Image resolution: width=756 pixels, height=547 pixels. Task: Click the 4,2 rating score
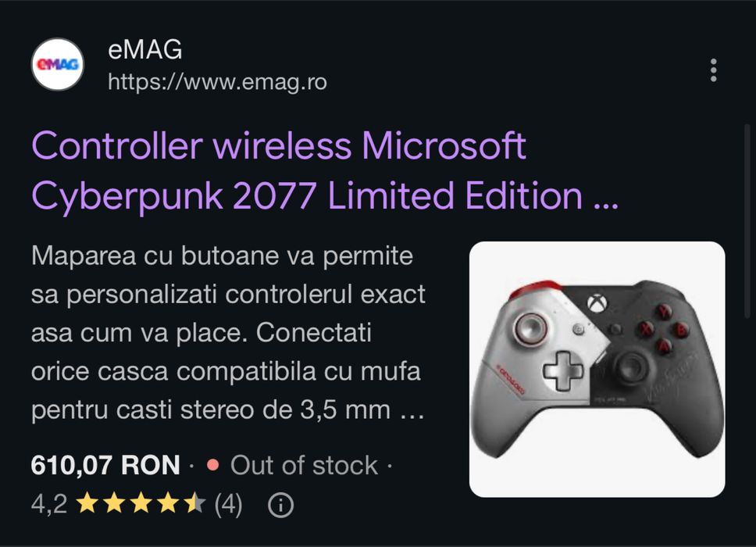pyautogui.click(x=48, y=504)
